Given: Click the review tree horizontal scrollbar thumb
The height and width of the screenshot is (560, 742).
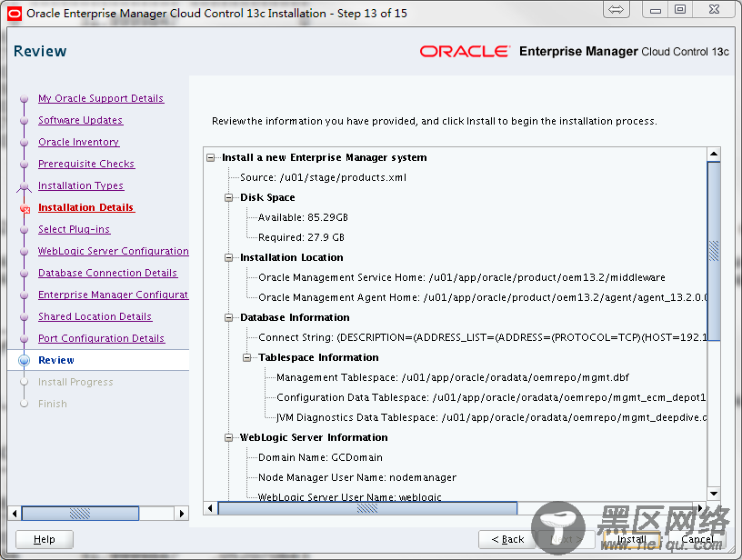Looking at the screenshot, I should (367, 508).
